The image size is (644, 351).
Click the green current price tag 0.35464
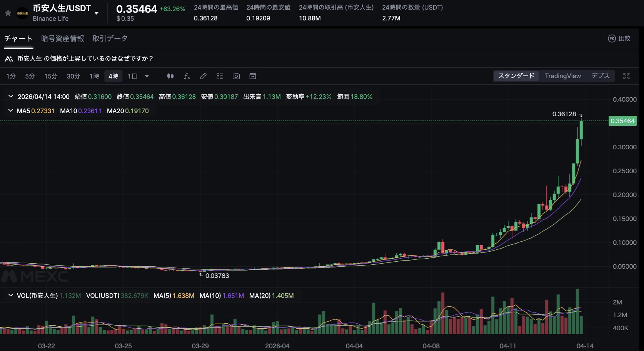tap(622, 121)
